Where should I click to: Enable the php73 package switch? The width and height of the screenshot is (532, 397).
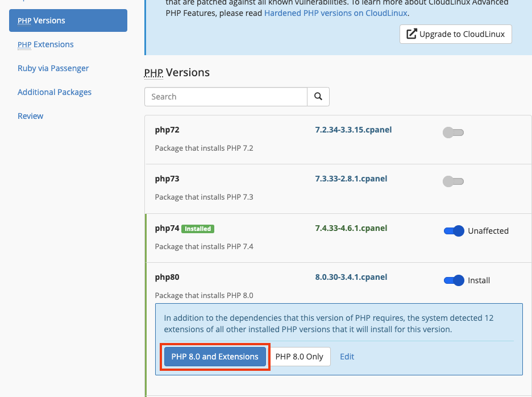(454, 181)
